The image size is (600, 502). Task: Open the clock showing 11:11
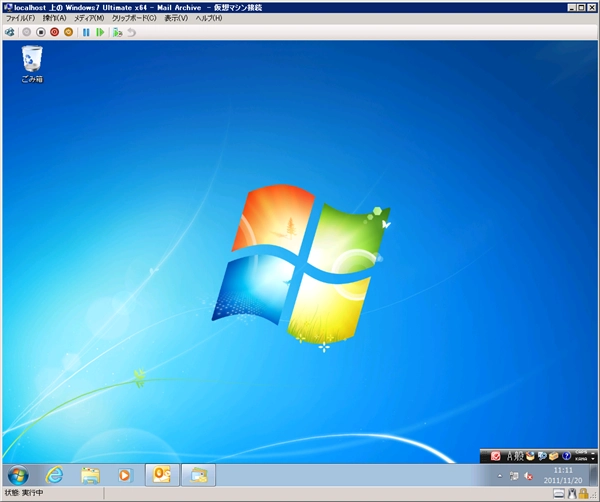point(563,475)
